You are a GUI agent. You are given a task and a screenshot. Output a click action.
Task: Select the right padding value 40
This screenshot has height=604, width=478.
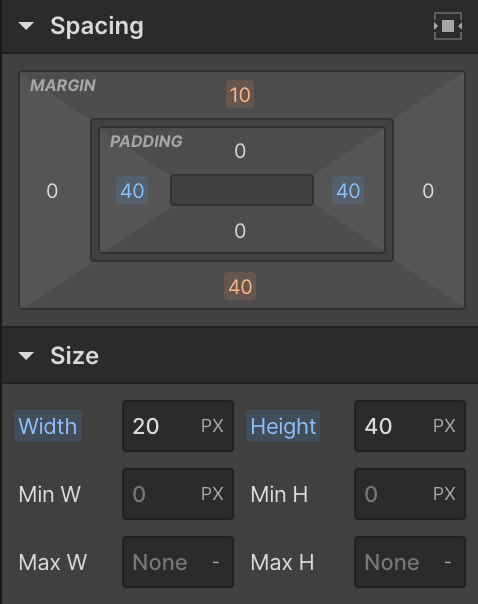pos(348,190)
